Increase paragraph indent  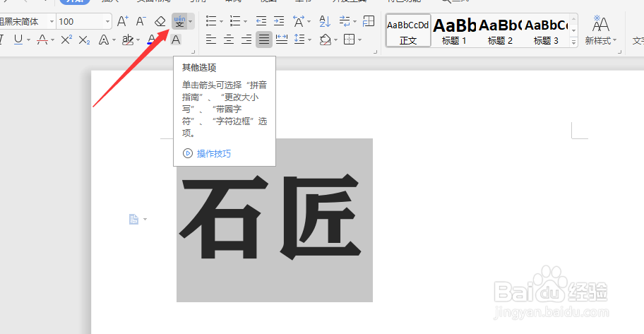pyautogui.click(x=279, y=21)
